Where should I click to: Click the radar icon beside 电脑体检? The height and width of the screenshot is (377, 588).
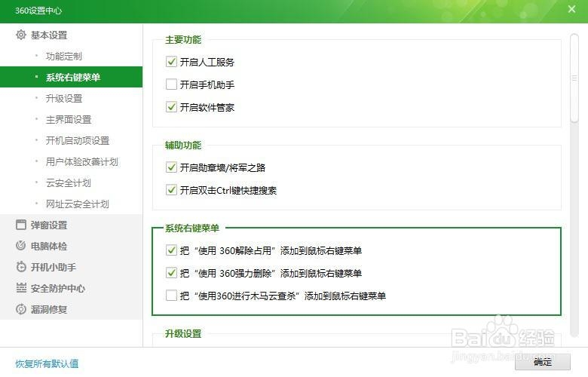(21, 246)
